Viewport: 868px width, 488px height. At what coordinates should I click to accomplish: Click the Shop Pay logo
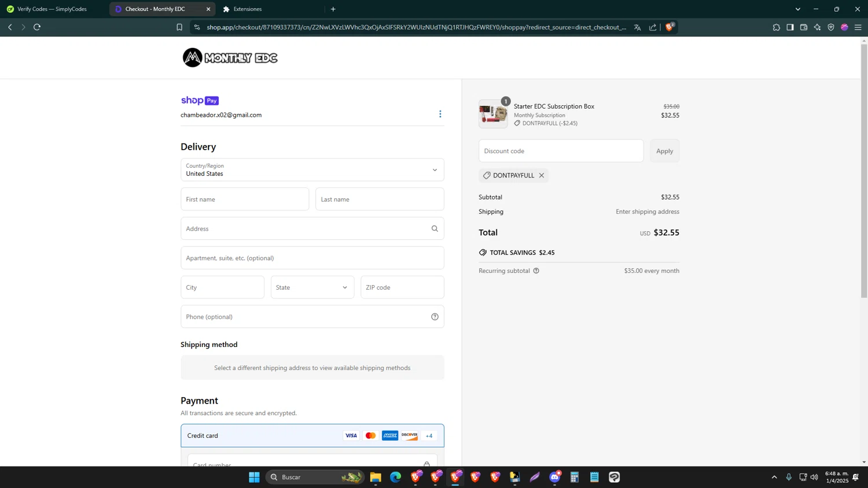[x=200, y=101]
